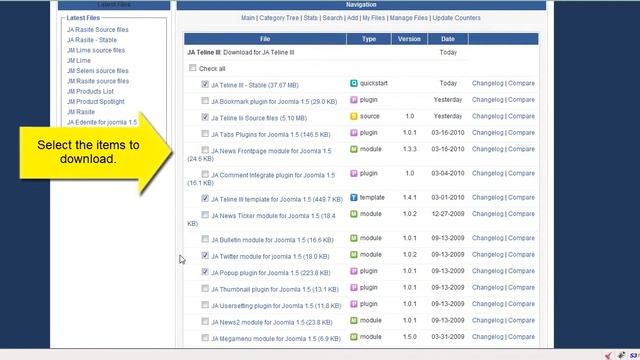
Task: Open Compare for JA Megamenu module row
Action: click(x=521, y=337)
